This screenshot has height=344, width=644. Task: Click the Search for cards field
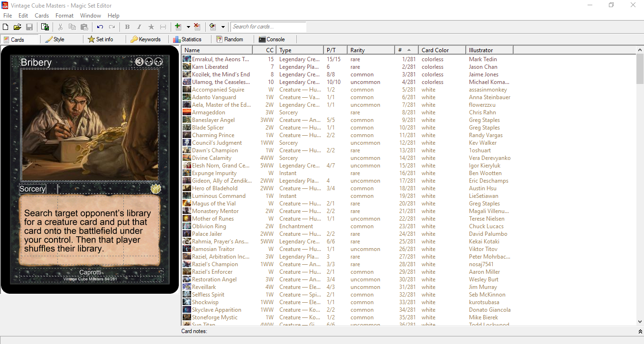coord(268,27)
